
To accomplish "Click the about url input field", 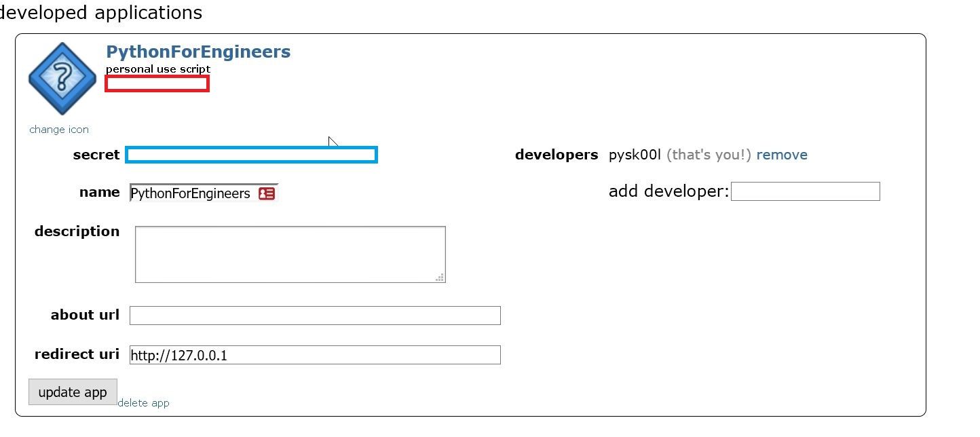I will tap(315, 316).
